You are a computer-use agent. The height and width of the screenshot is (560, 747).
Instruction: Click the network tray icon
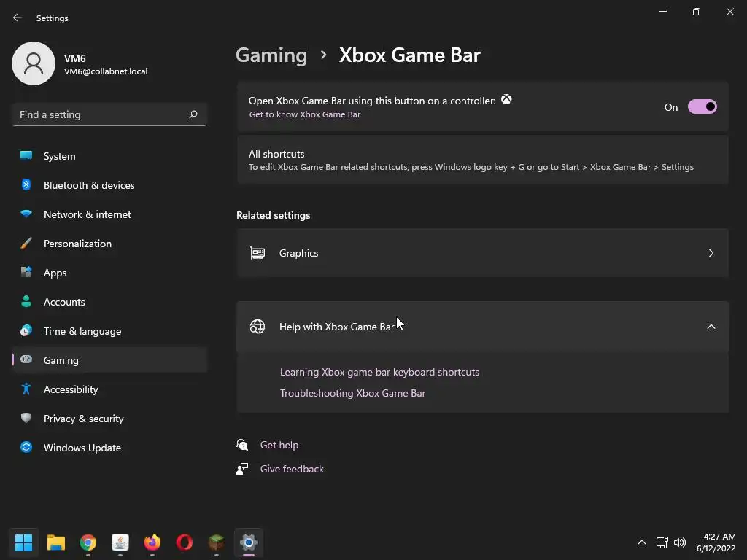click(662, 542)
